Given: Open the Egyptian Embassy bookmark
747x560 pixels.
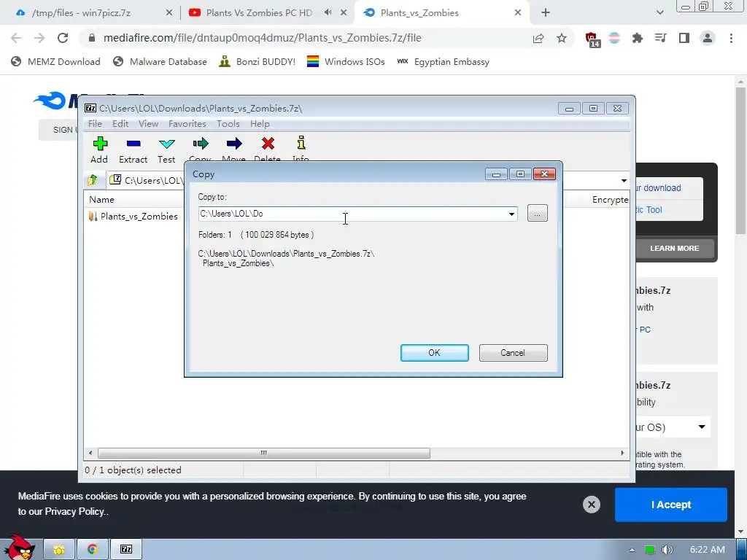Looking at the screenshot, I should pyautogui.click(x=443, y=61).
